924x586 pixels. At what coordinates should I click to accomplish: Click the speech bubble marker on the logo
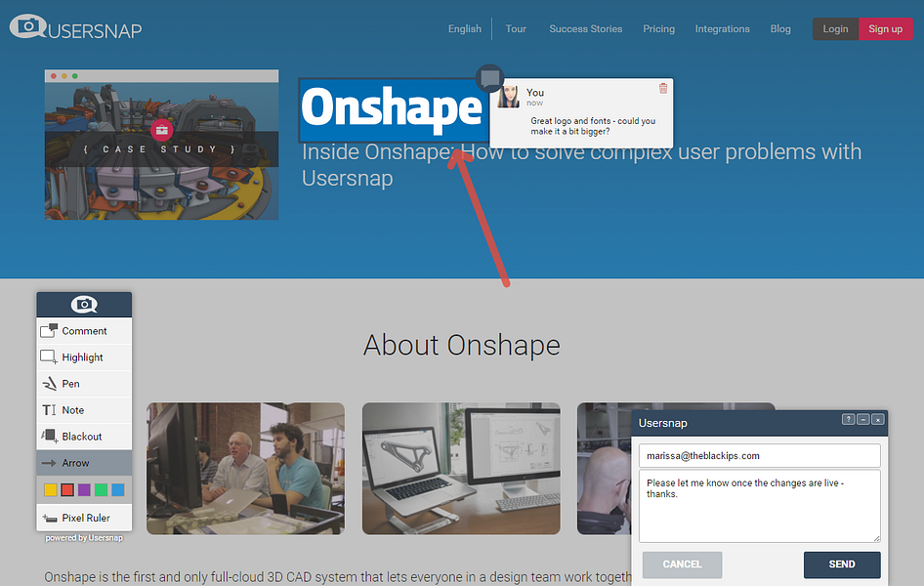[x=489, y=78]
